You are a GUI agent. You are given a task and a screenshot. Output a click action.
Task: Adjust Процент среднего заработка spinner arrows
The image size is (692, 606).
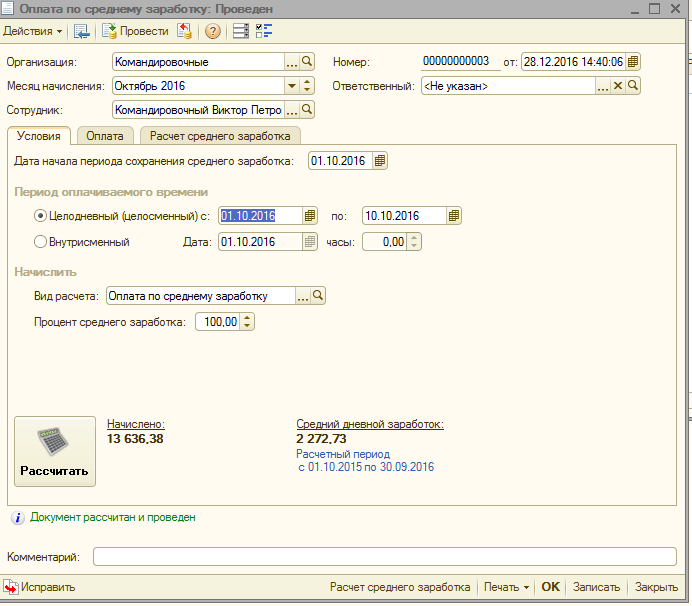[x=248, y=322]
